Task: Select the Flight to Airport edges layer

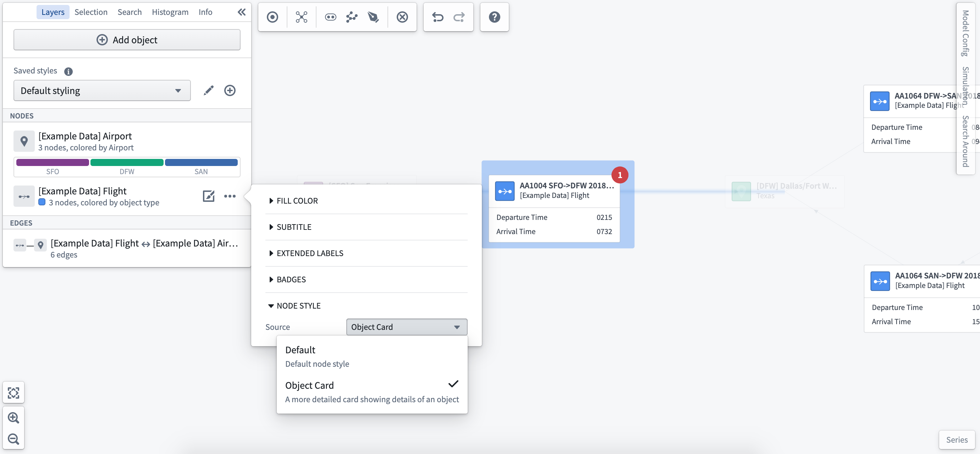Action: (127, 249)
